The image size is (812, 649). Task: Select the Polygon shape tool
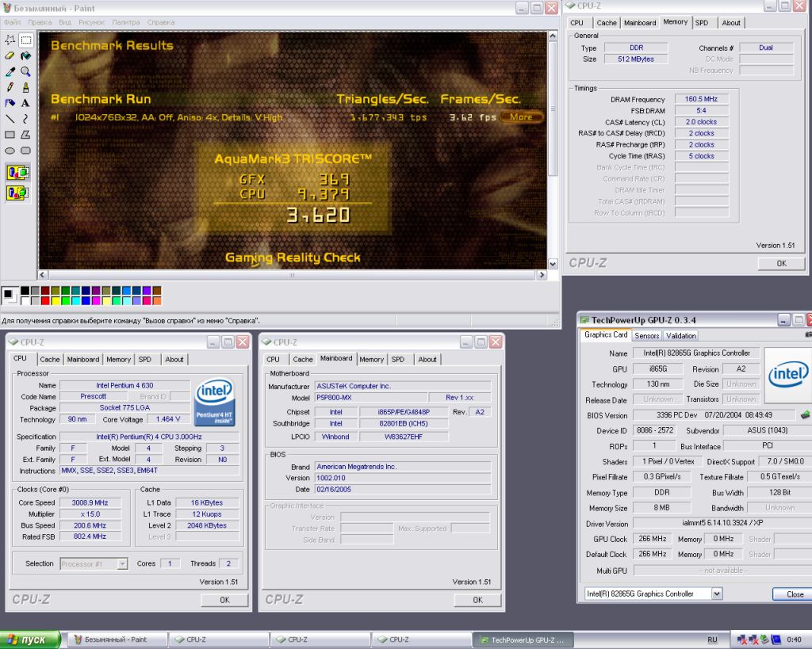pyautogui.click(x=26, y=135)
